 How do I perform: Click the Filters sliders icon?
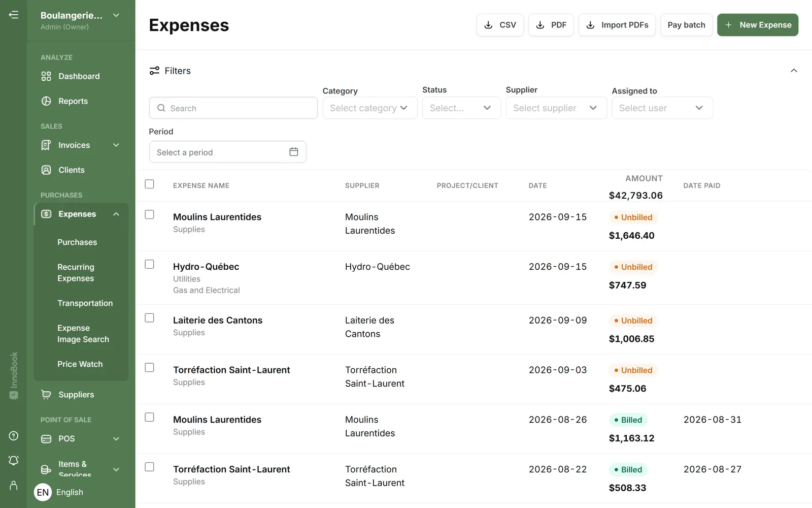coord(154,71)
